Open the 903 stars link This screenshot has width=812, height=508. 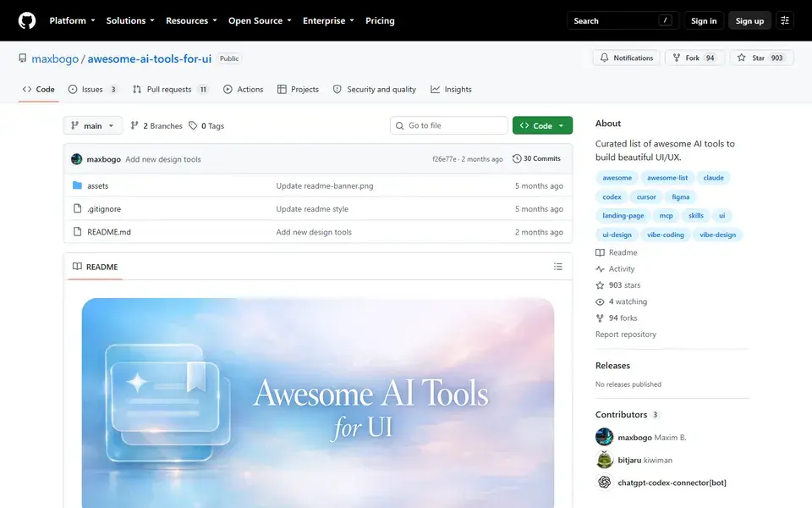[618, 285]
